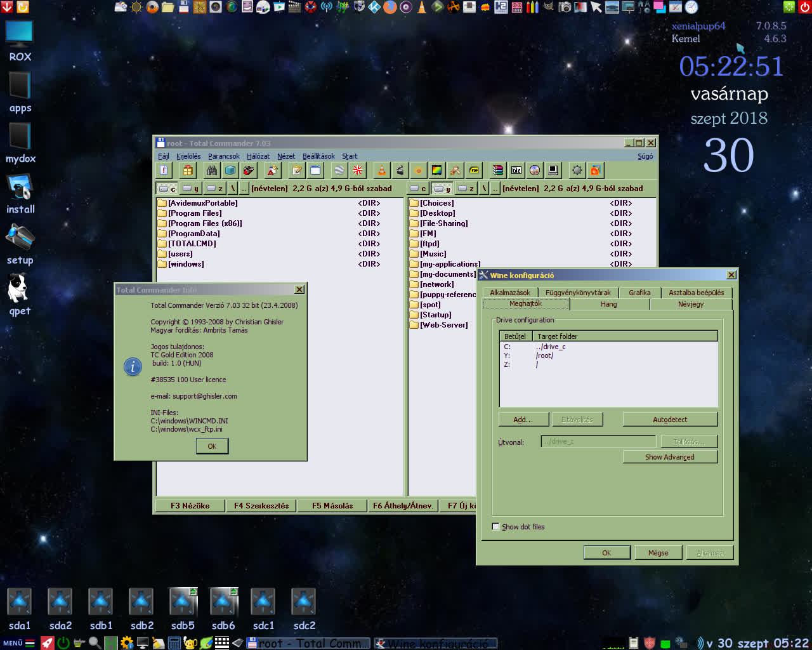Click Mégse in Wine konfiguráció dialog
The height and width of the screenshot is (650, 812).
pyautogui.click(x=658, y=553)
